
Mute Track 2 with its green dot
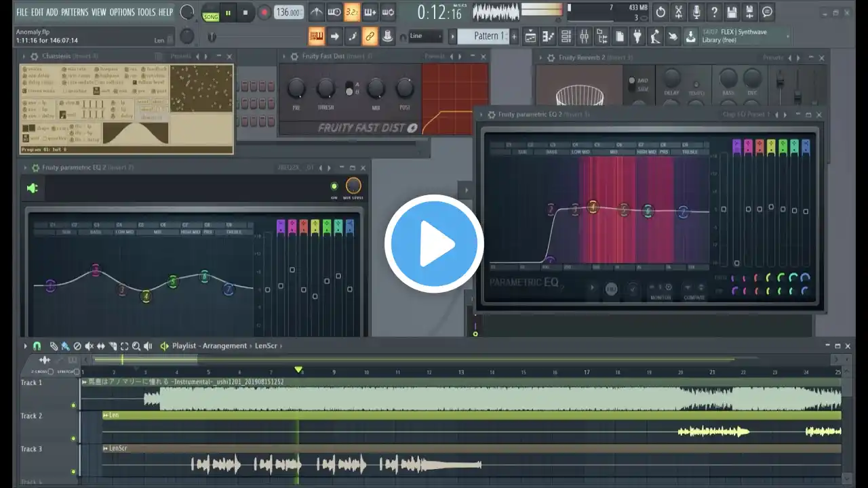tap(73, 439)
